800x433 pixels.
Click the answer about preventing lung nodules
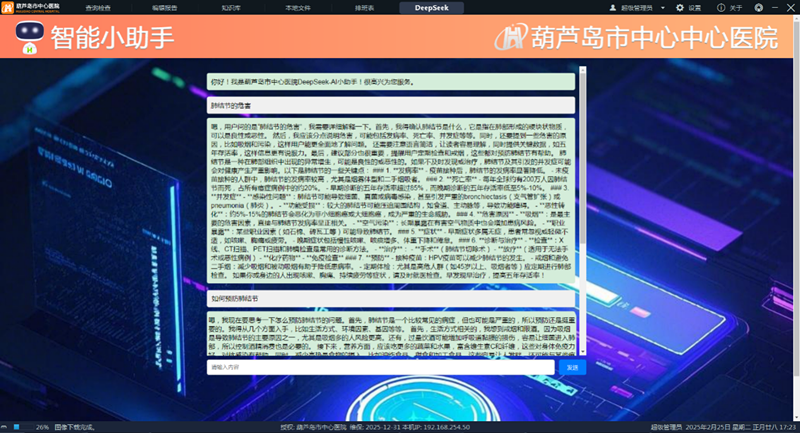(x=391, y=334)
